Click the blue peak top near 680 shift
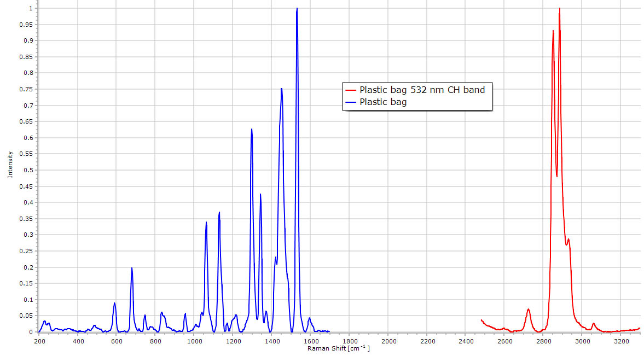Image resolution: width=644 pixels, height=356 pixels. pos(132,268)
